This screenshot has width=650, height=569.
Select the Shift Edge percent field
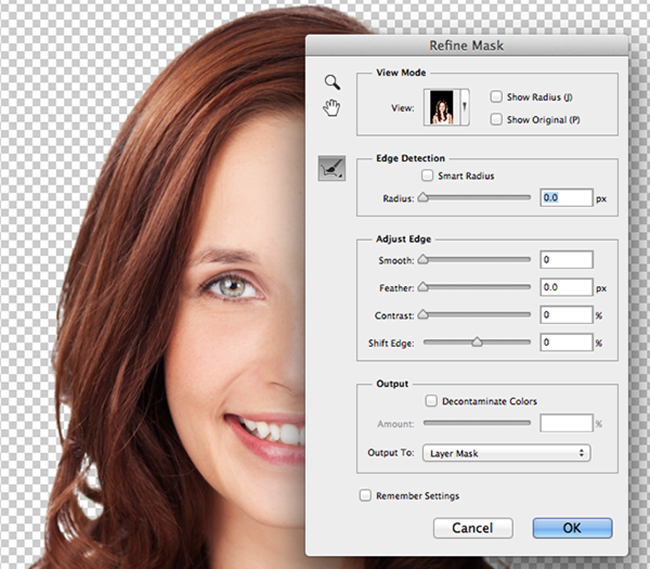point(566,342)
